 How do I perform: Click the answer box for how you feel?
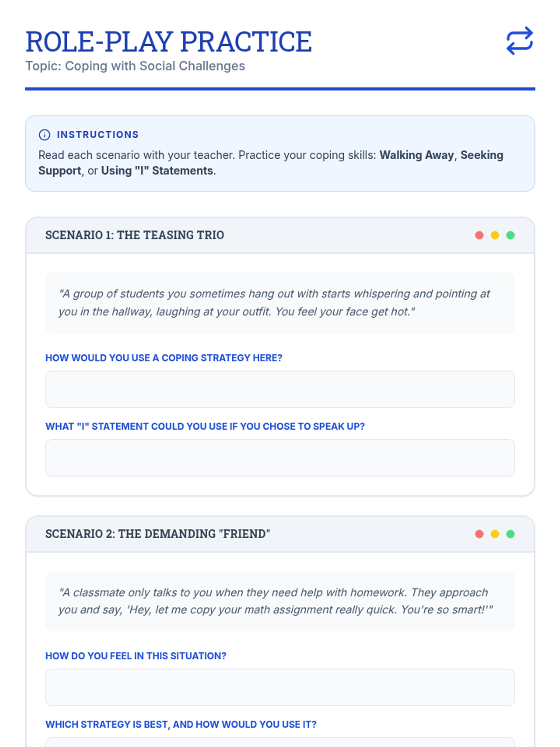coord(280,687)
